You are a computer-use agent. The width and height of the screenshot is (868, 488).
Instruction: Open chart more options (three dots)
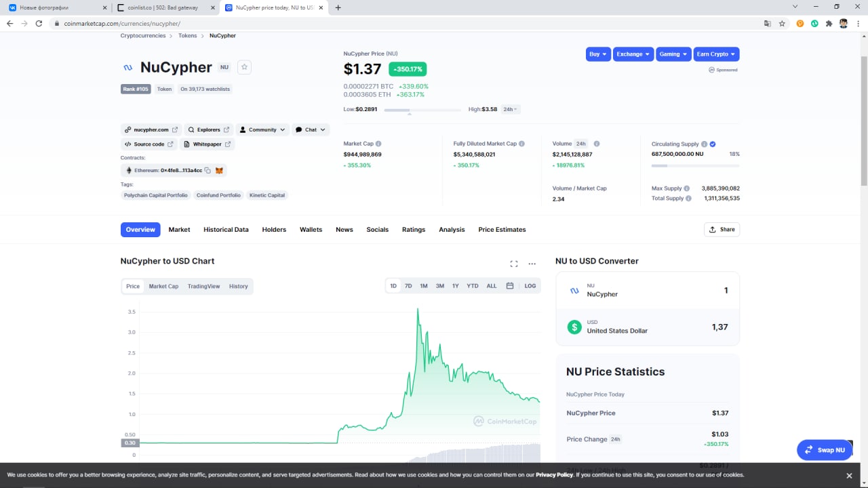tap(532, 264)
